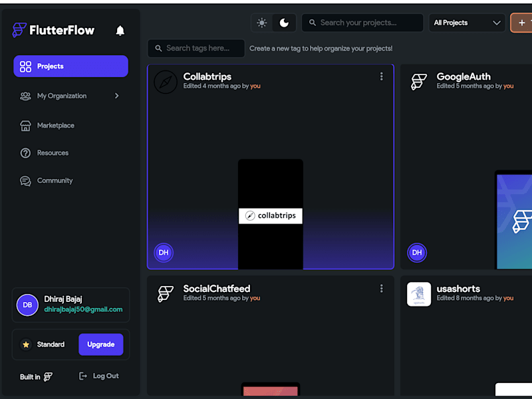Screen dimensions: 532x399
Task: Open notifications bell
Action: pos(120,31)
